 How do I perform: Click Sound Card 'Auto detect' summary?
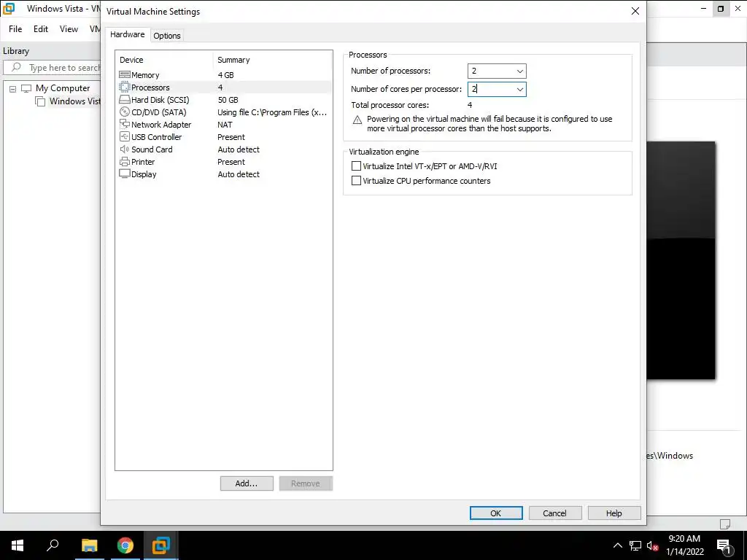click(239, 149)
